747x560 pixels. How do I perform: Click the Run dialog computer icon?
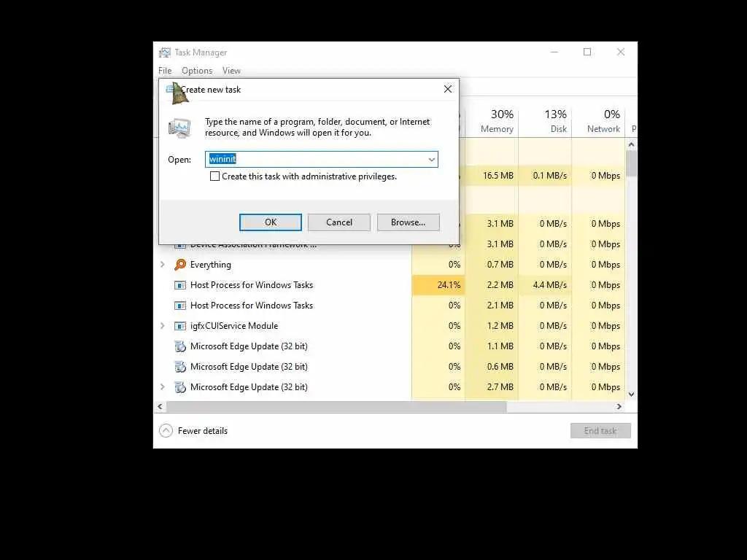(179, 128)
